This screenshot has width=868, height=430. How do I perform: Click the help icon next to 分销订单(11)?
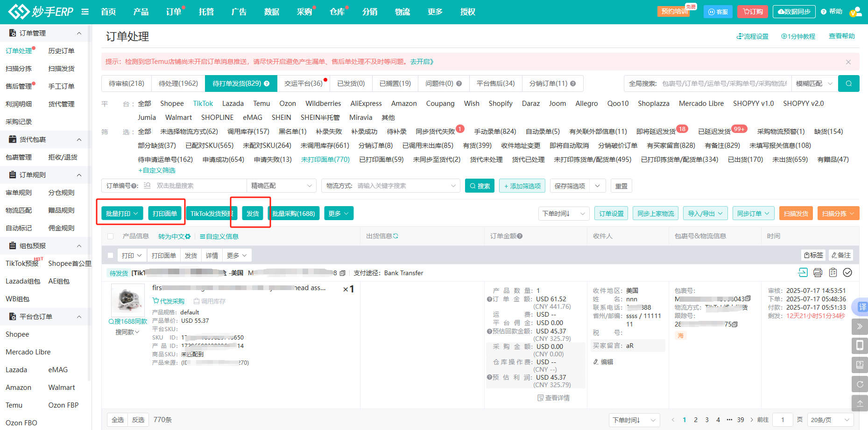(x=573, y=83)
